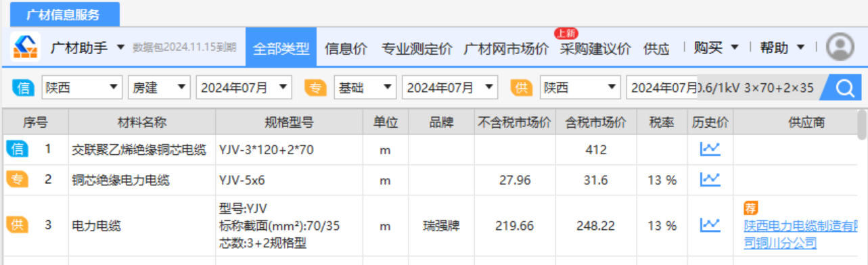
Task: Open the user profile avatar
Action: pyautogui.click(x=840, y=47)
